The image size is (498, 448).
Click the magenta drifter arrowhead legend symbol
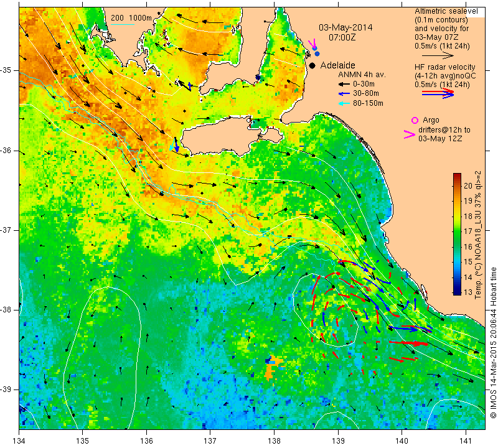point(410,134)
